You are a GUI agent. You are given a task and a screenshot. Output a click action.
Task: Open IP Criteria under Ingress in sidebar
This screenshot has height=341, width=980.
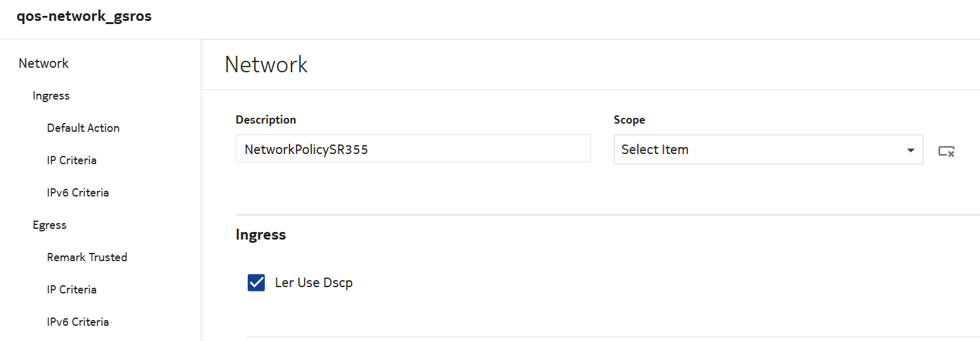72,160
